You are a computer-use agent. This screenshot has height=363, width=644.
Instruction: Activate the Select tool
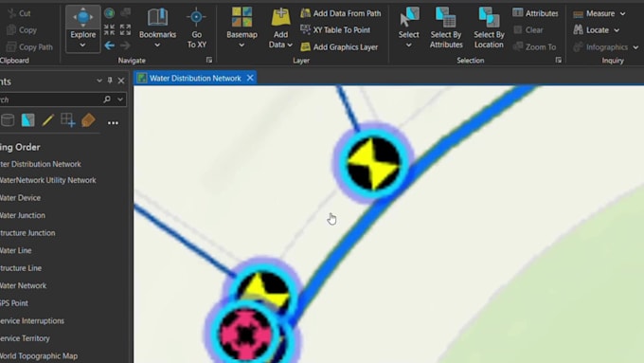click(x=409, y=23)
